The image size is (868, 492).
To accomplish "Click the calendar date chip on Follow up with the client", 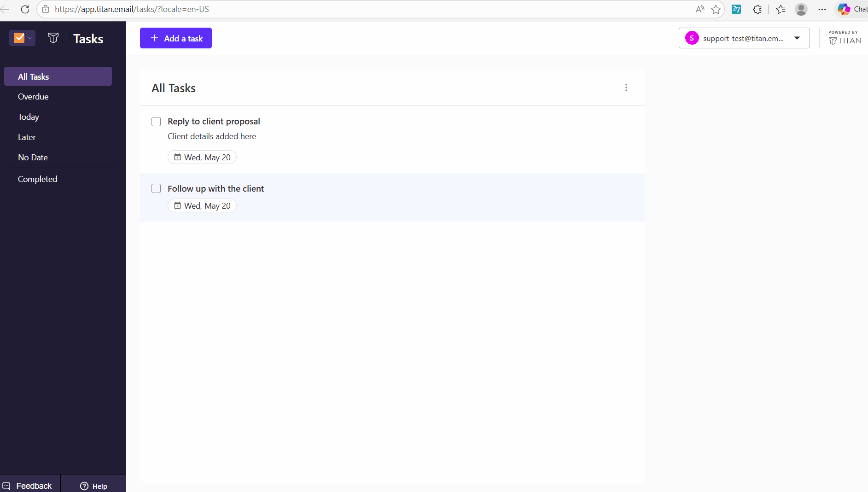I will [x=202, y=205].
